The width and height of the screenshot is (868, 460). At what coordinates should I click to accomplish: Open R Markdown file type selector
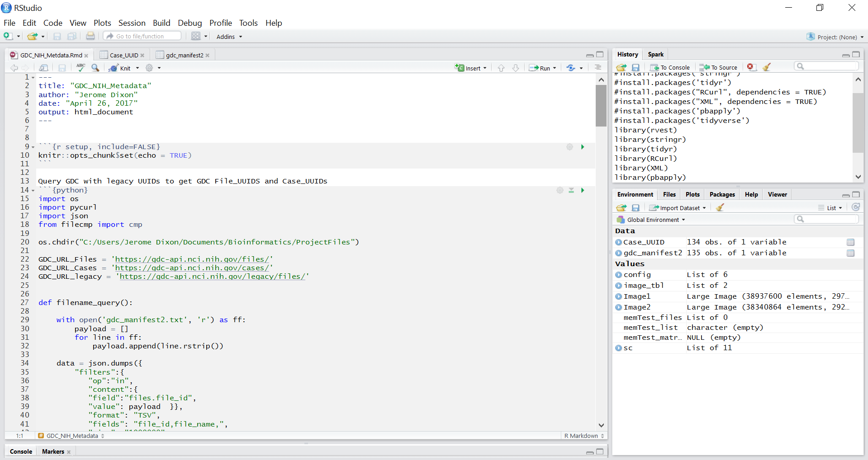point(584,436)
